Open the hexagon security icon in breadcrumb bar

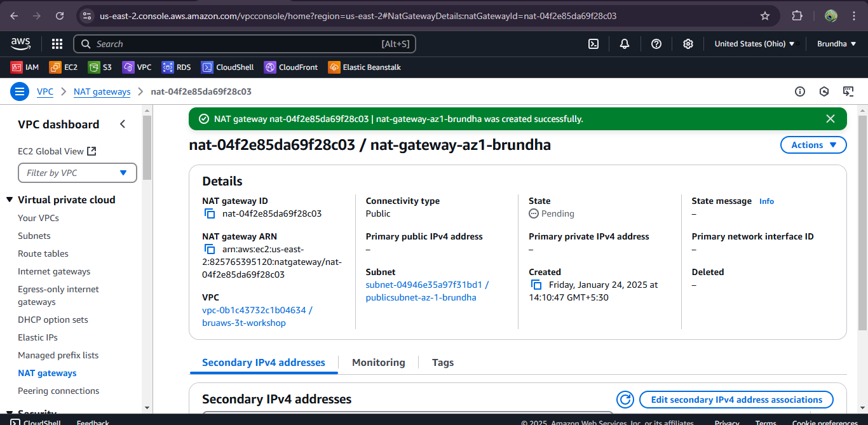click(824, 91)
